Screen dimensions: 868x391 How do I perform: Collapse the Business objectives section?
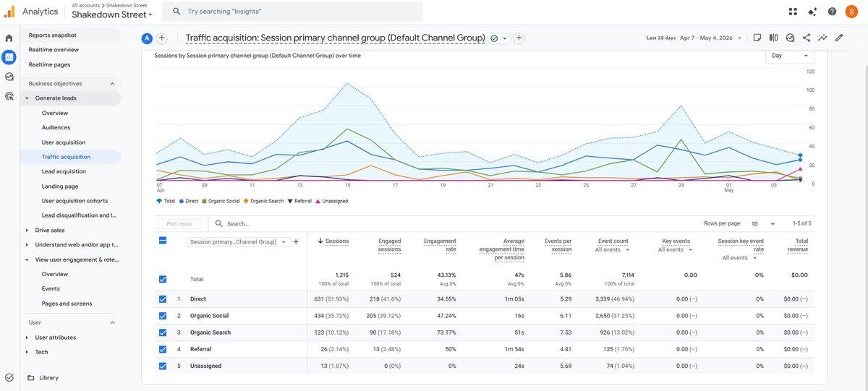[112, 84]
